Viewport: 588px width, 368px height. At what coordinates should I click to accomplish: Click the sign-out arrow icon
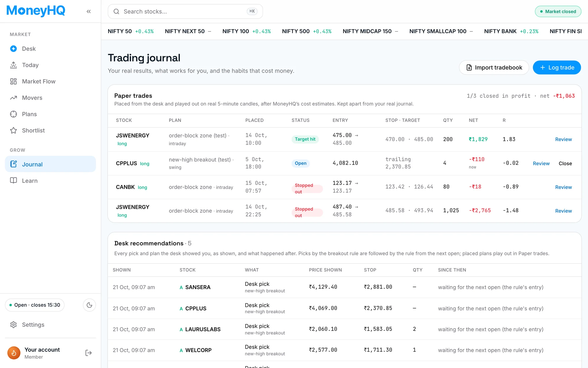click(x=88, y=353)
